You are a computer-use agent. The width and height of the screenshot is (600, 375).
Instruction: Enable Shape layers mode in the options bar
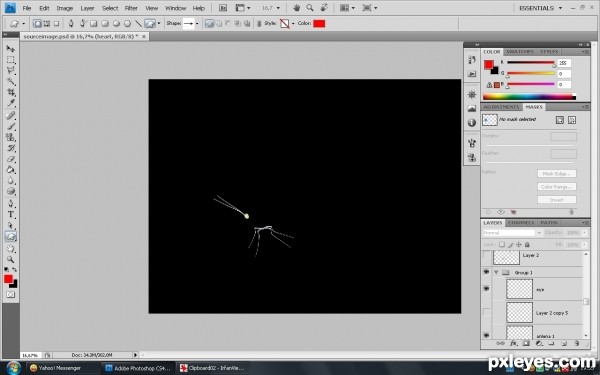pyautogui.click(x=37, y=24)
